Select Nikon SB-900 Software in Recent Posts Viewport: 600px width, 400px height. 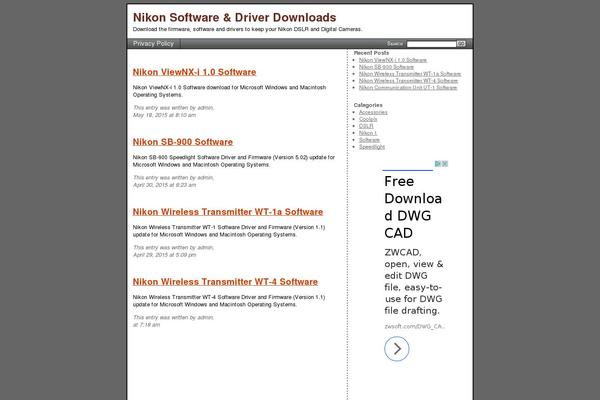tap(386, 67)
